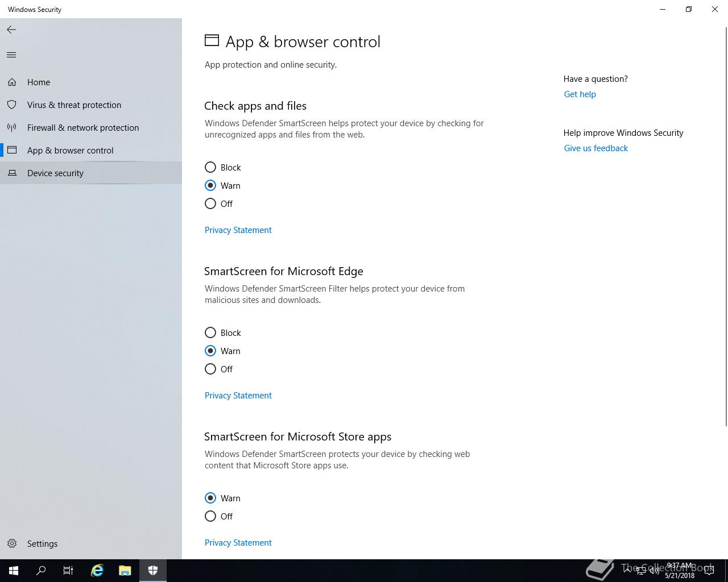Select Off for Microsoft Store apps SmartScreen
The width and height of the screenshot is (728, 582).
[x=219, y=516]
